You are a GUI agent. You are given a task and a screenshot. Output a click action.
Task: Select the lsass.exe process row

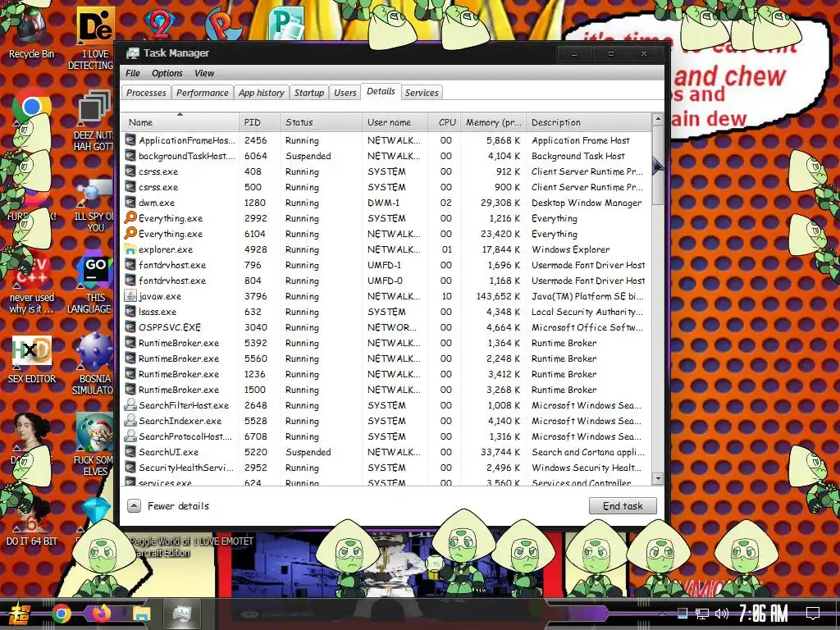pyautogui.click(x=386, y=311)
